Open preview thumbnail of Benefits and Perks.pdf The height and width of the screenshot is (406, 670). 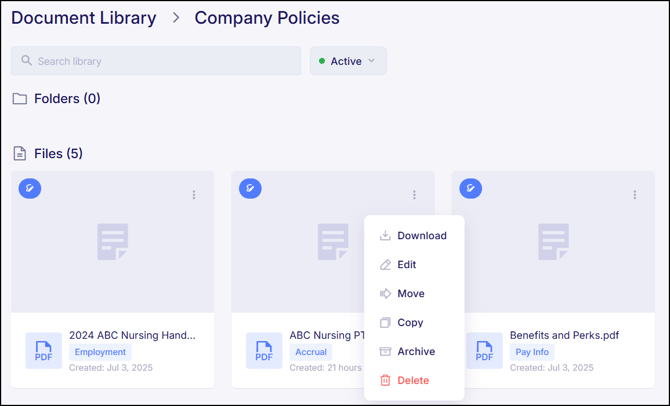[x=553, y=242]
